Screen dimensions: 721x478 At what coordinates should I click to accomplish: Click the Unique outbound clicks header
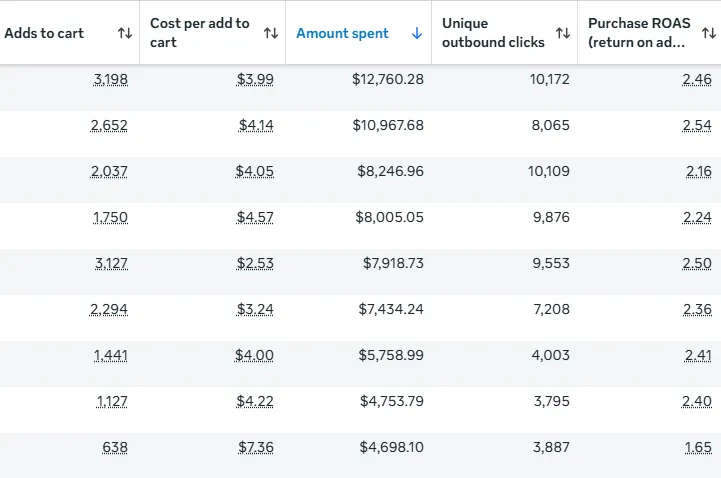click(504, 33)
